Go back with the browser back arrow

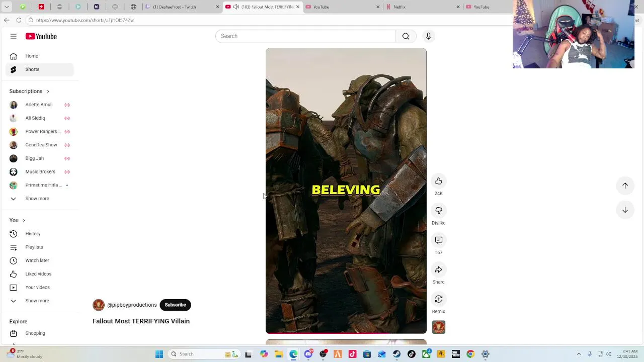(7, 20)
